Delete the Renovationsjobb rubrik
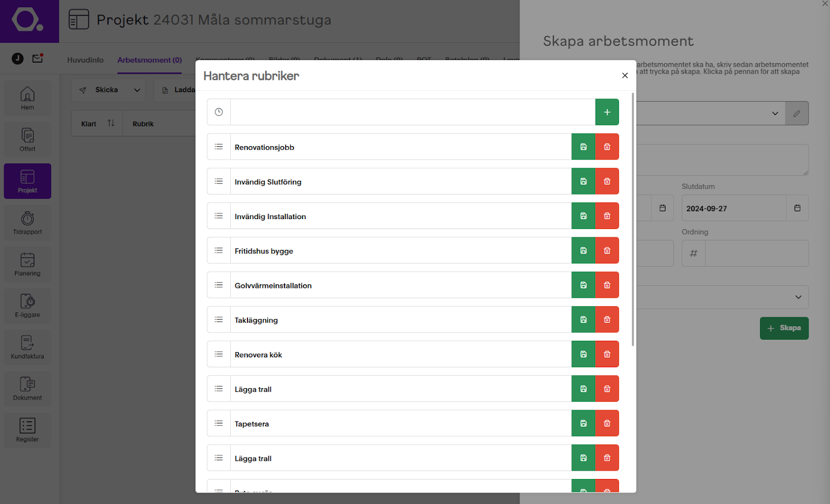This screenshot has height=504, width=830. pyautogui.click(x=607, y=147)
